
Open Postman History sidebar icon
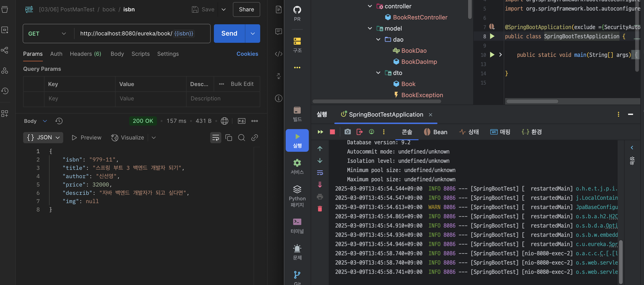(5, 91)
